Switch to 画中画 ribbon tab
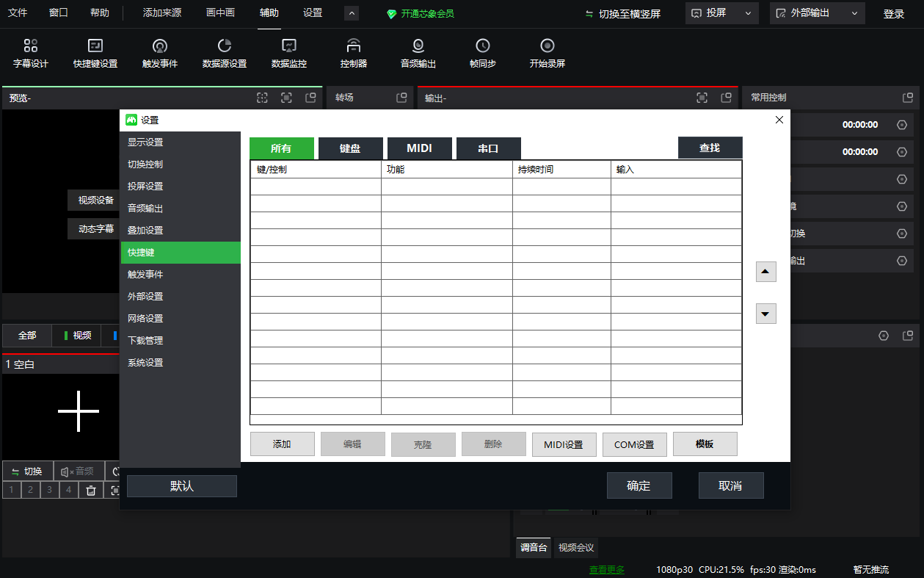 click(220, 12)
